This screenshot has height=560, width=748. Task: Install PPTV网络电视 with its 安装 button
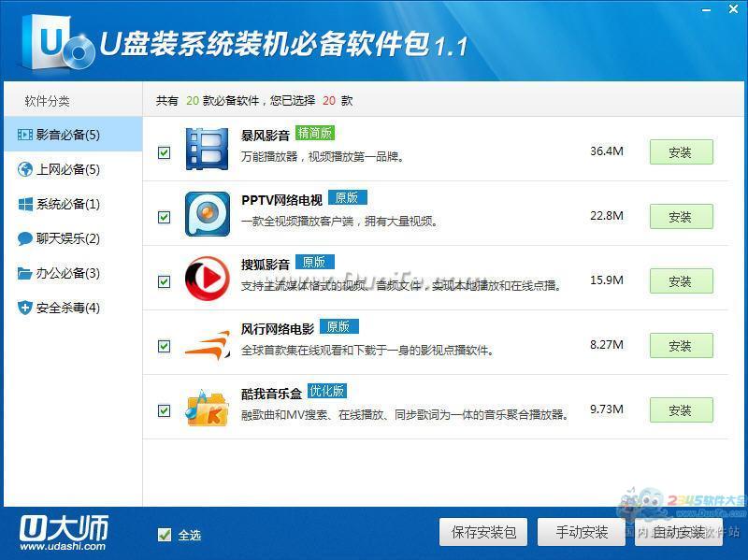coord(681,217)
